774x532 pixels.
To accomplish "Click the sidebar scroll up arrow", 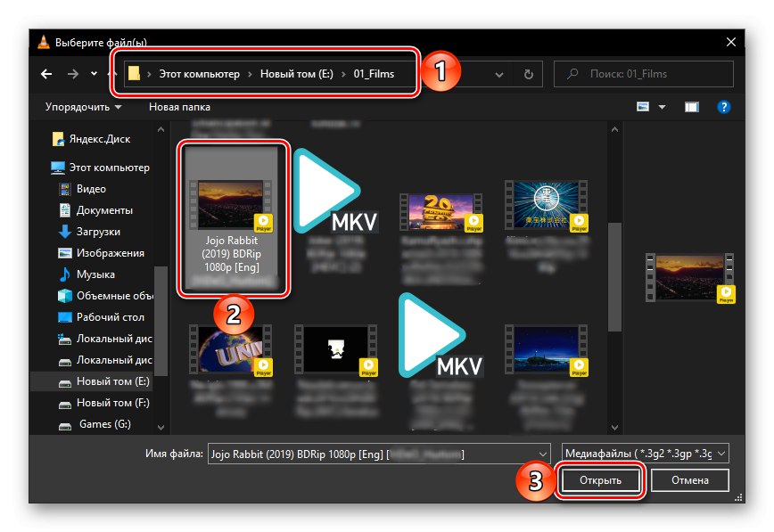I will (x=161, y=130).
